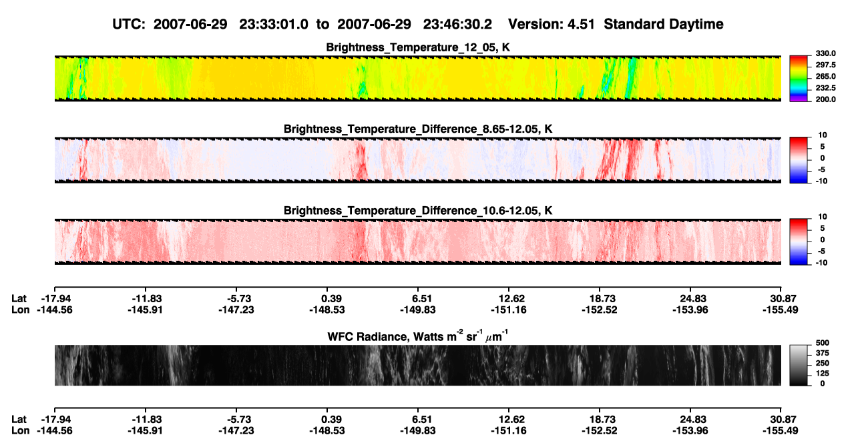
Task: Click the Brightness_Temperature_12_05 plot title
Action: pos(418,47)
